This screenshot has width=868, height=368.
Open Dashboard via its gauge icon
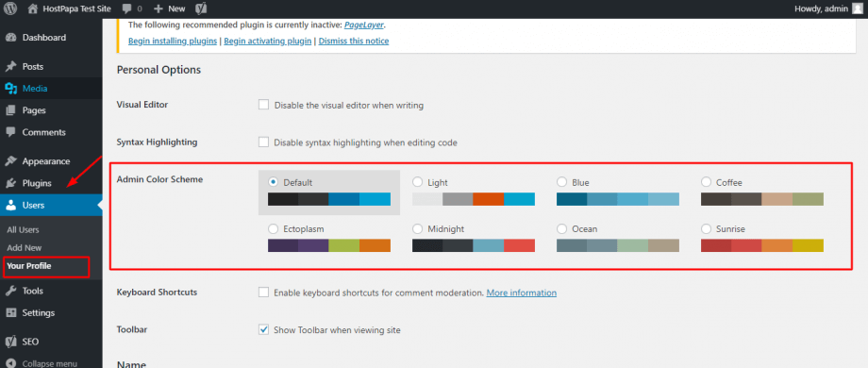tap(10, 38)
